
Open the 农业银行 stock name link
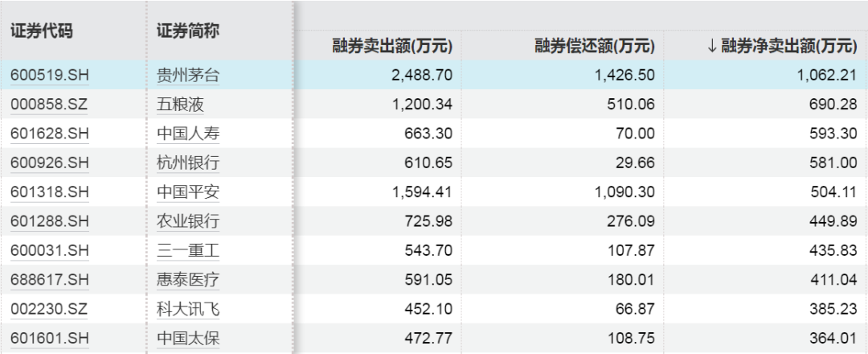click(x=188, y=221)
